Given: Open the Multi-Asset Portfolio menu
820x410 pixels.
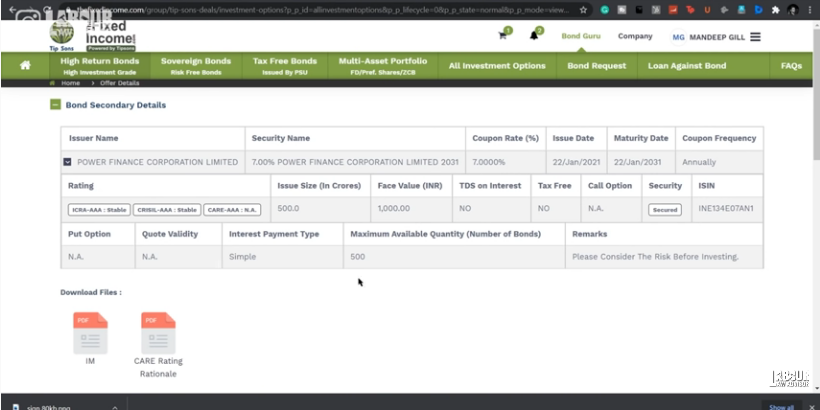Looking at the screenshot, I should [x=383, y=65].
